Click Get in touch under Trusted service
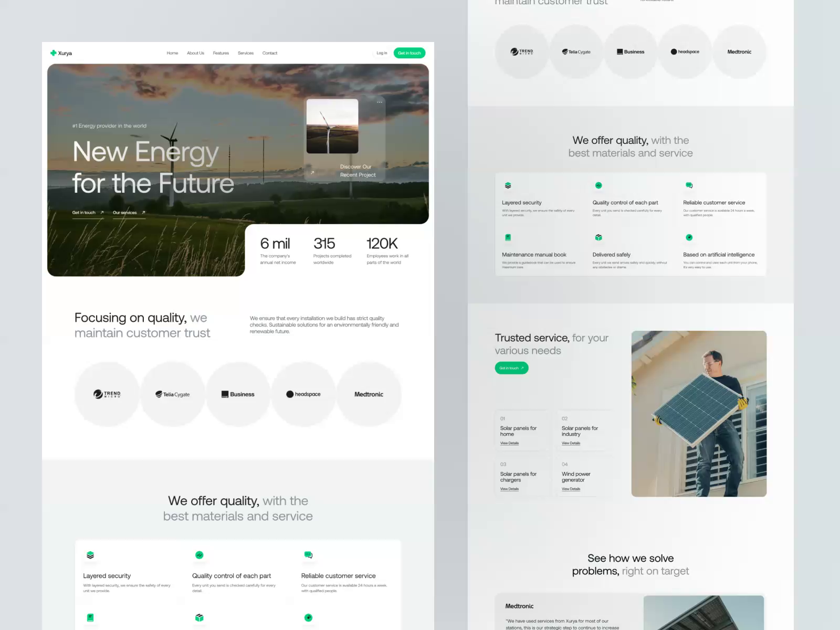The height and width of the screenshot is (630, 840). pos(511,368)
